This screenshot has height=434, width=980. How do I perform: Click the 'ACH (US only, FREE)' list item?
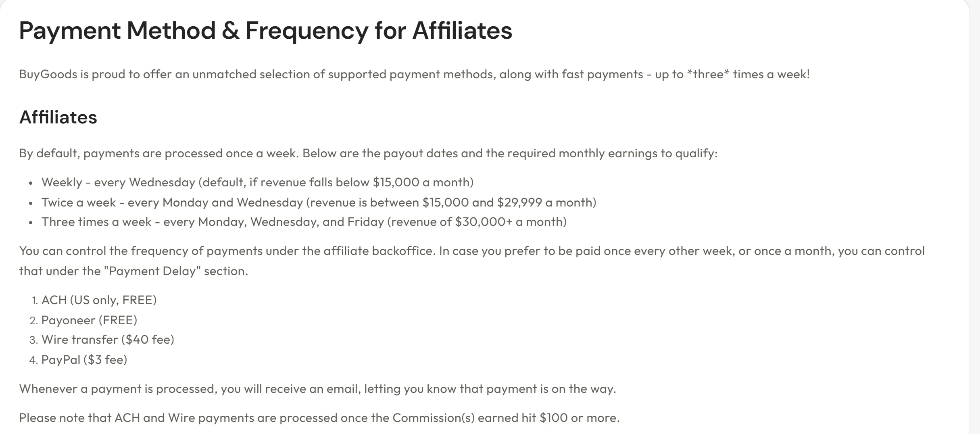[99, 300]
